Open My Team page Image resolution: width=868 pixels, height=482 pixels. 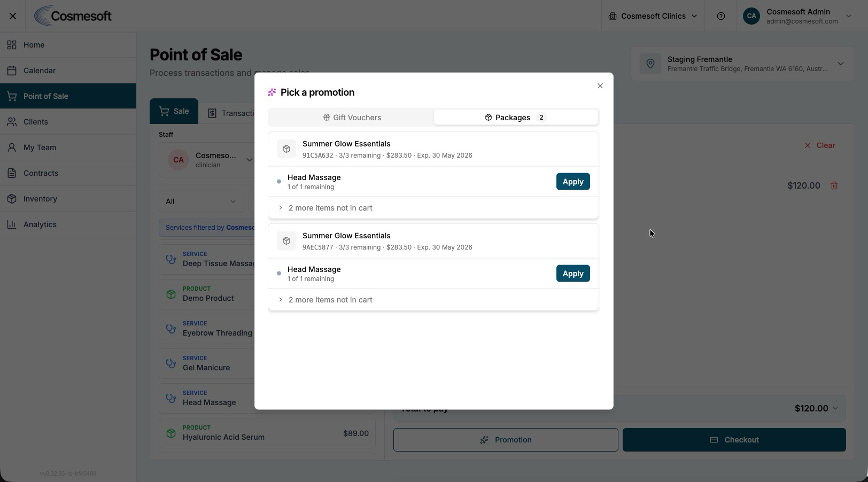click(68, 147)
